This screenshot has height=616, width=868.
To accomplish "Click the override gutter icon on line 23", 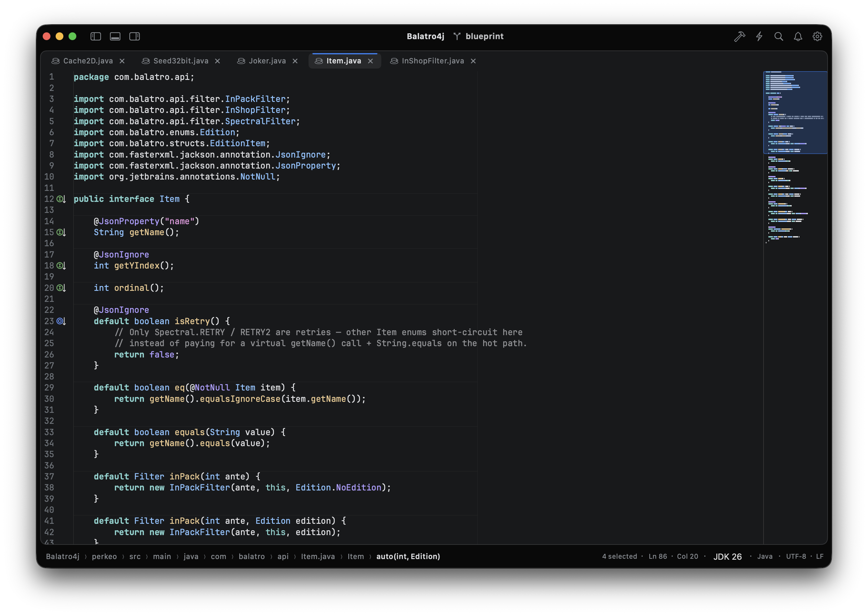I will 61,321.
